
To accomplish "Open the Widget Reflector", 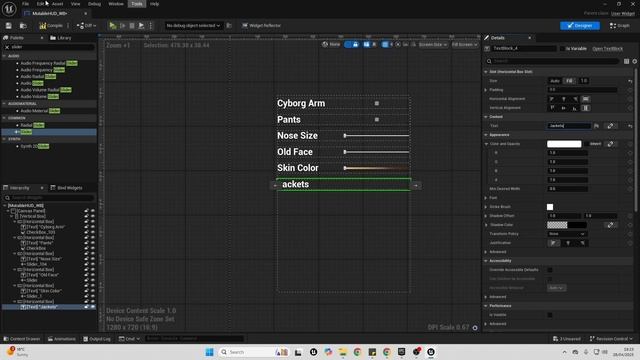I will coord(261,26).
